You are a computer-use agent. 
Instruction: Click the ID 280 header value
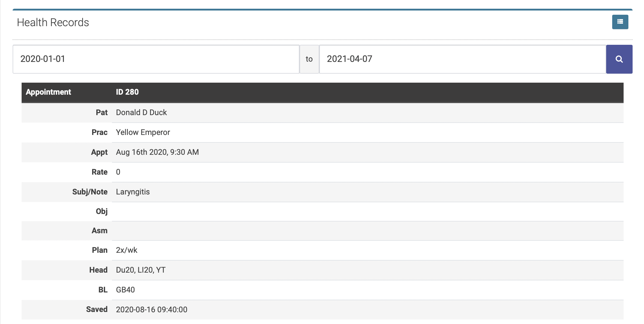[127, 92]
